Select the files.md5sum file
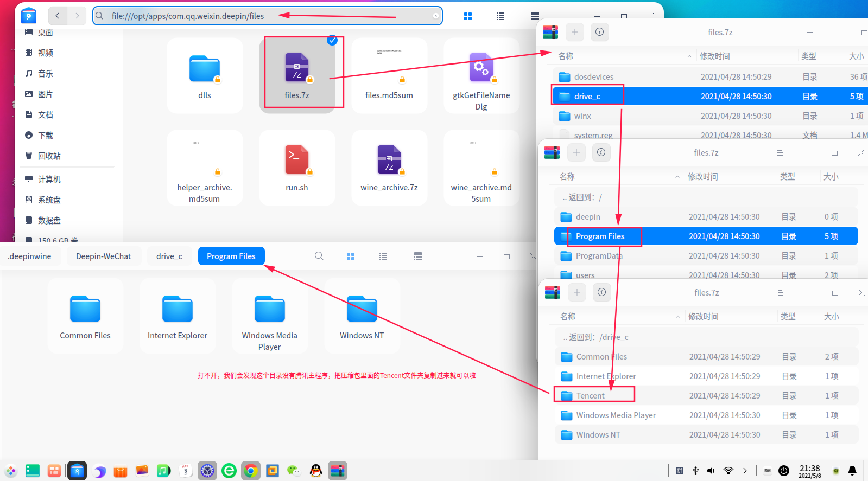This screenshot has width=868, height=481. pyautogui.click(x=389, y=75)
